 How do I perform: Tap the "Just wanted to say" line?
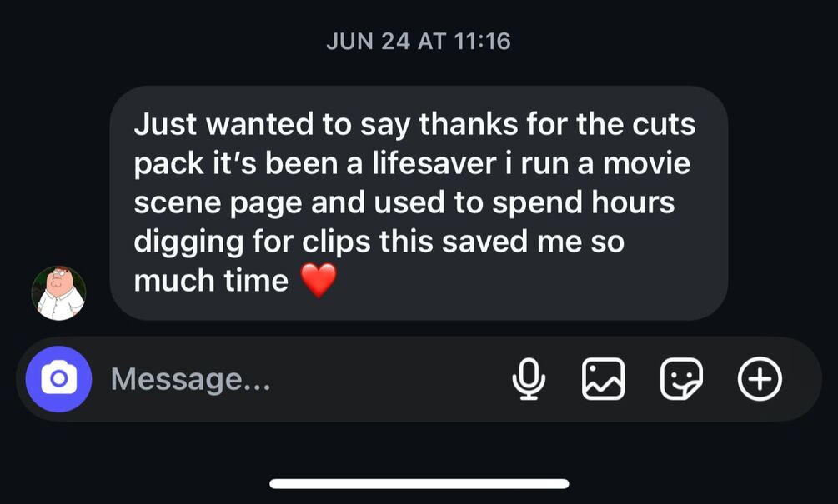[272, 124]
